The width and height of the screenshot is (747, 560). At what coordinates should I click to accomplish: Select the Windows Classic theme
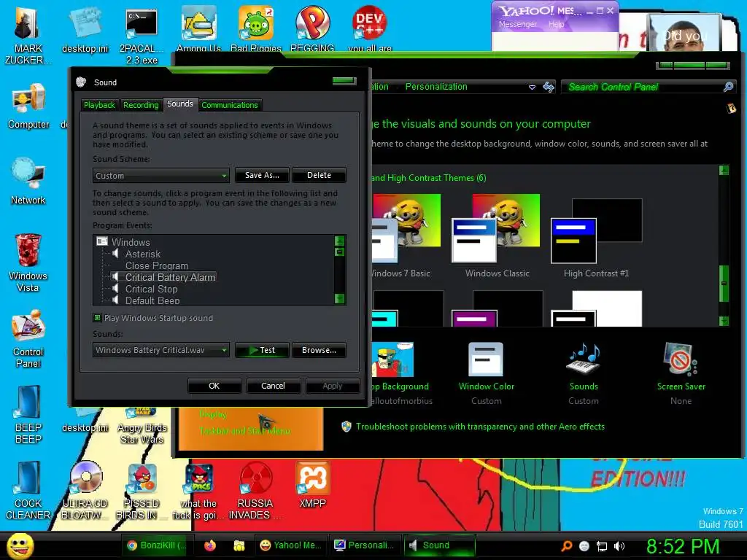pyautogui.click(x=498, y=236)
